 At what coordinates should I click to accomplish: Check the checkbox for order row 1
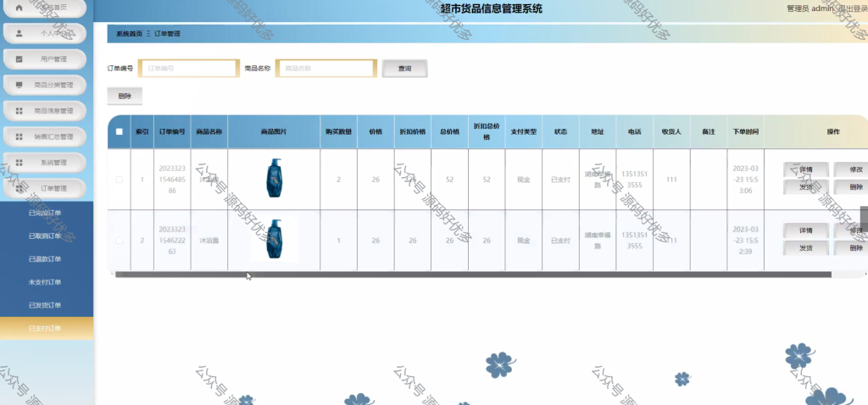[x=119, y=180]
